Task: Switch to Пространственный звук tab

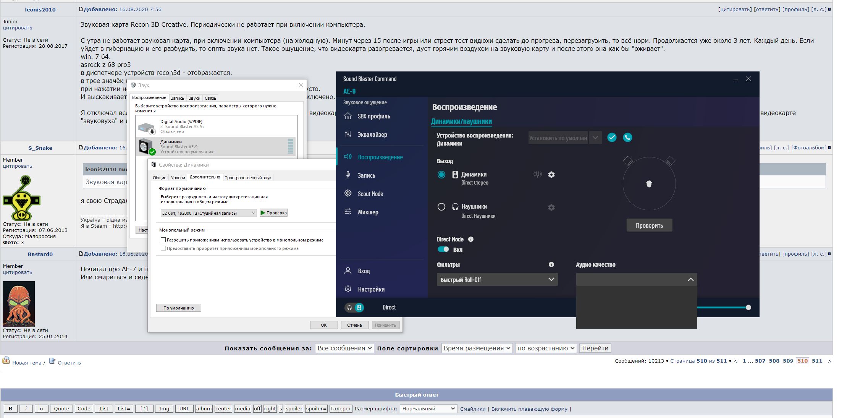Action: click(x=248, y=178)
